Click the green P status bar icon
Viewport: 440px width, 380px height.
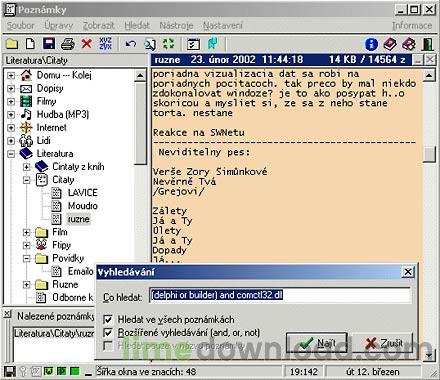point(62,371)
